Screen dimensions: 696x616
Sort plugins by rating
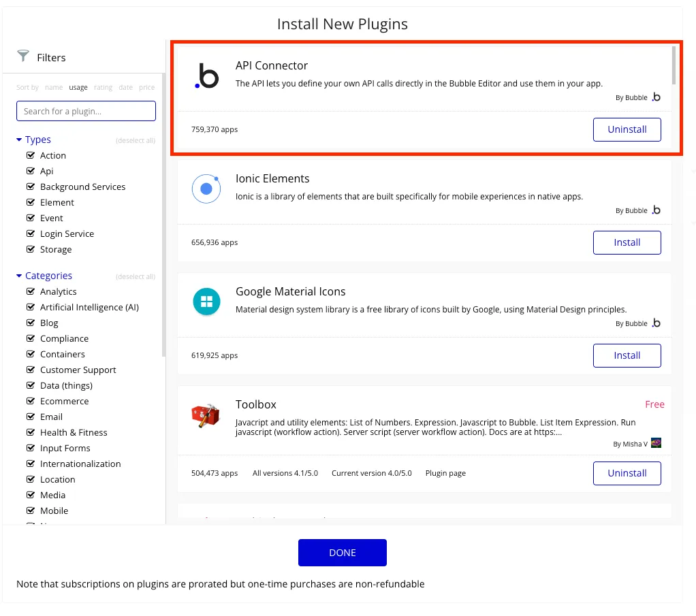[103, 87]
